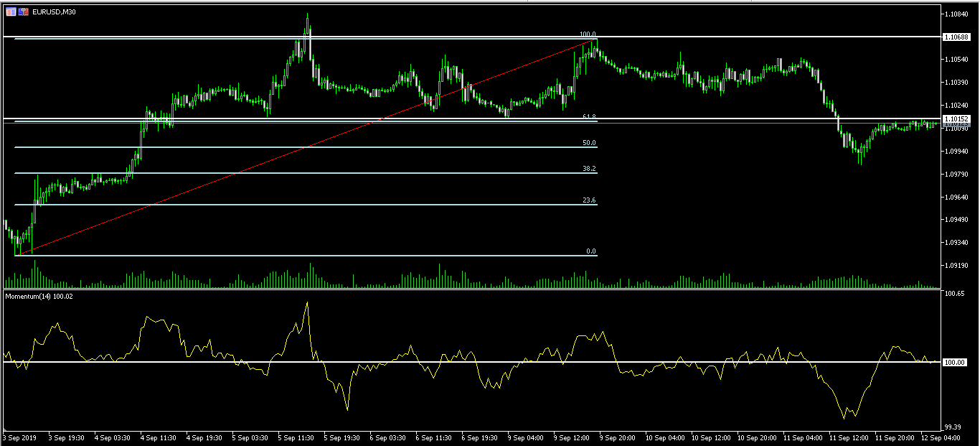Click the 99.39 value on Momentum scale
This screenshot has width=980, height=446.
coord(954,426)
